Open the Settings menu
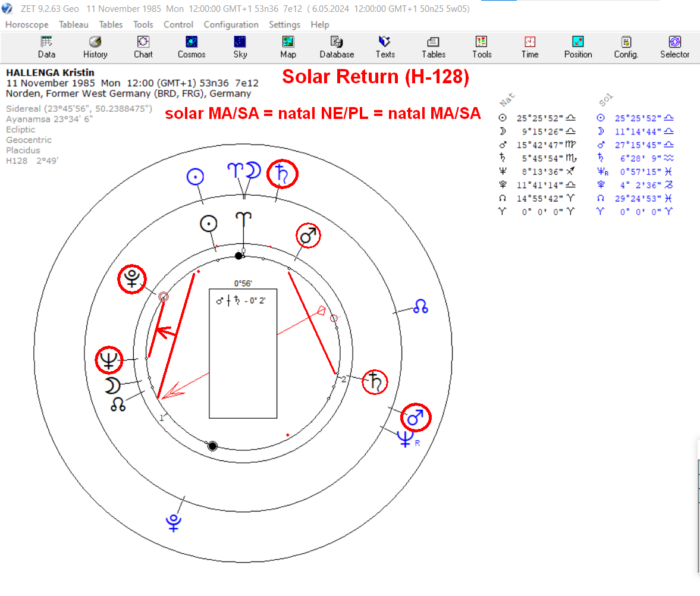Image resolution: width=700 pixels, height=596 pixels. coord(284,24)
